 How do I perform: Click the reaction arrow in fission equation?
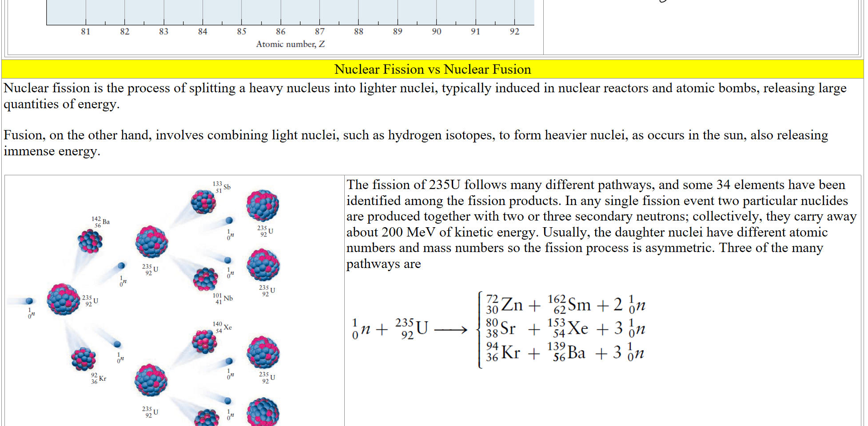tap(451, 330)
